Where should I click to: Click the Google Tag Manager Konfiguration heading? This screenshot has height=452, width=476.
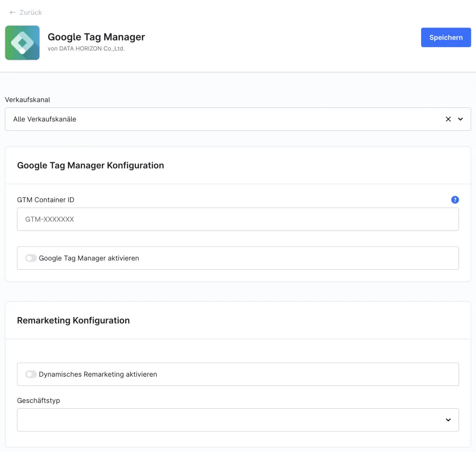click(x=91, y=165)
